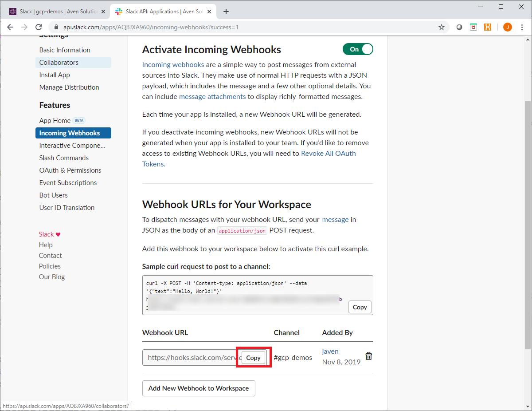This screenshot has height=411, width=532.
Task: Click the red shield extension icon
Action: tap(473, 27)
